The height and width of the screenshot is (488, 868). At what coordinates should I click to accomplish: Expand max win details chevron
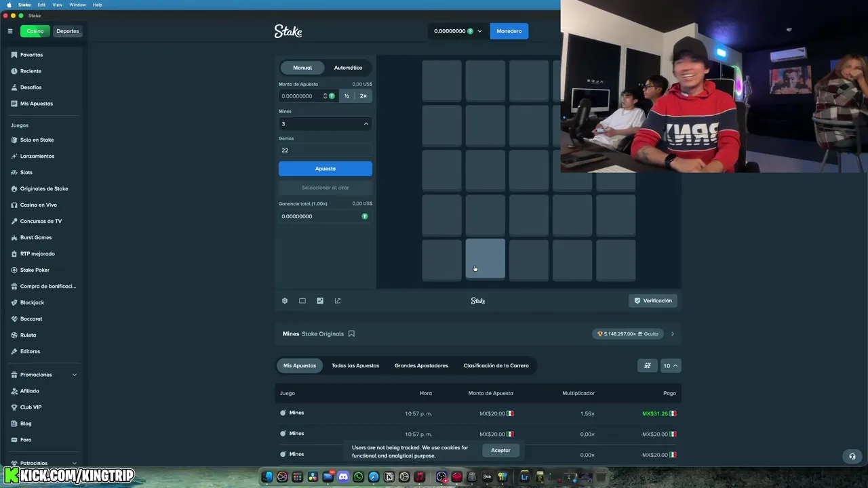[673, 333]
